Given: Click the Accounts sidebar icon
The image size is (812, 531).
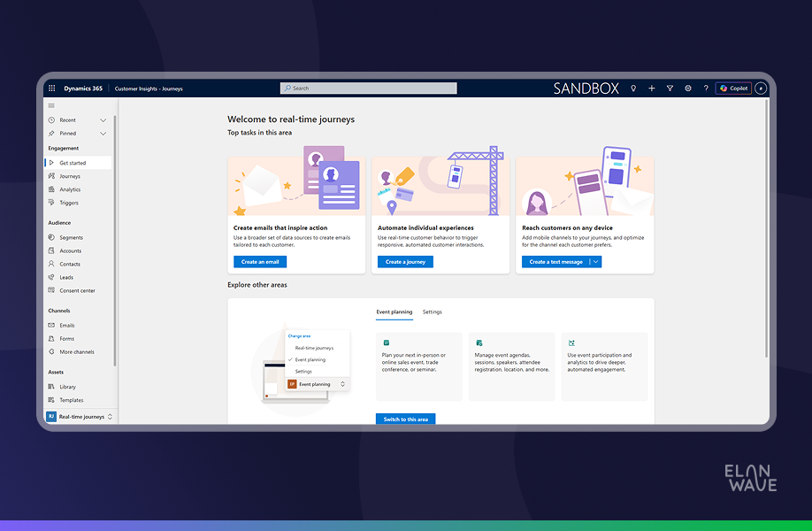Looking at the screenshot, I should point(51,250).
